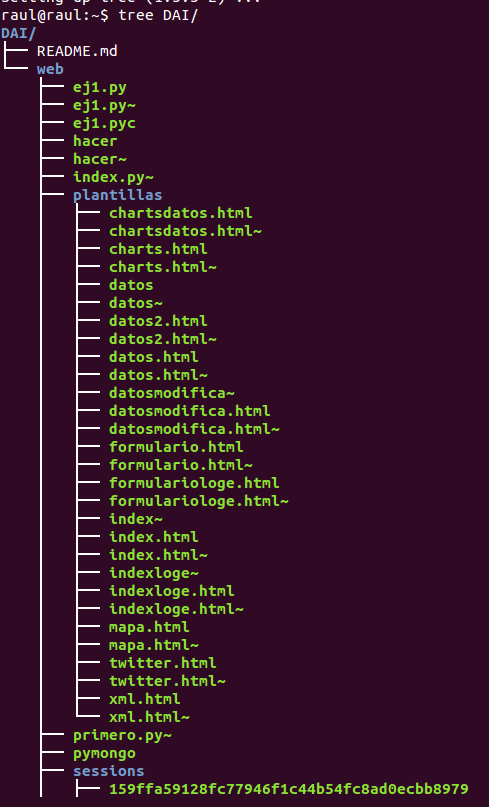Click the ej1.py file name

(100, 87)
